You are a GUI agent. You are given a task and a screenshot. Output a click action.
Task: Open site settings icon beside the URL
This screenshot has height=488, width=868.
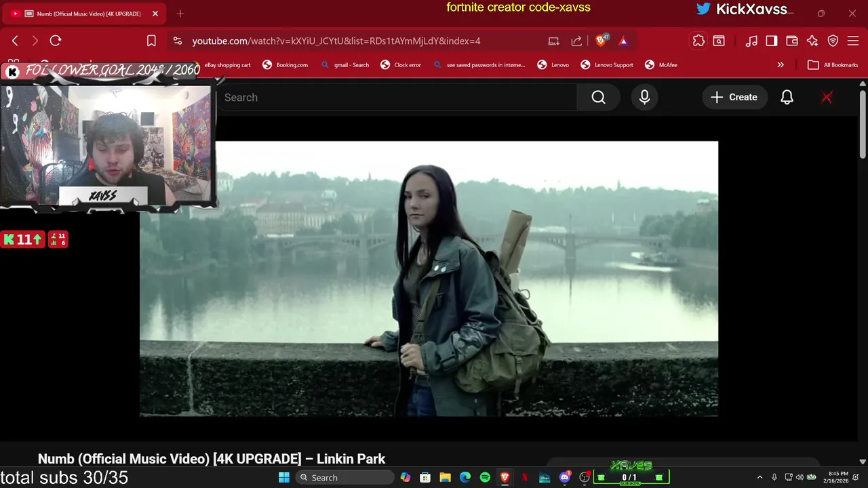pos(178,41)
